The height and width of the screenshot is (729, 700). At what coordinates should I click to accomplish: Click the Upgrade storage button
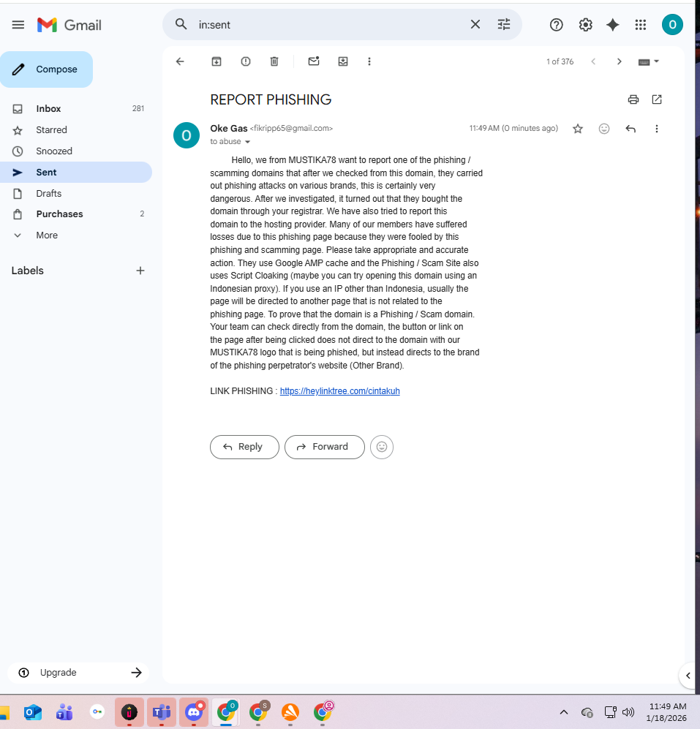(x=78, y=672)
